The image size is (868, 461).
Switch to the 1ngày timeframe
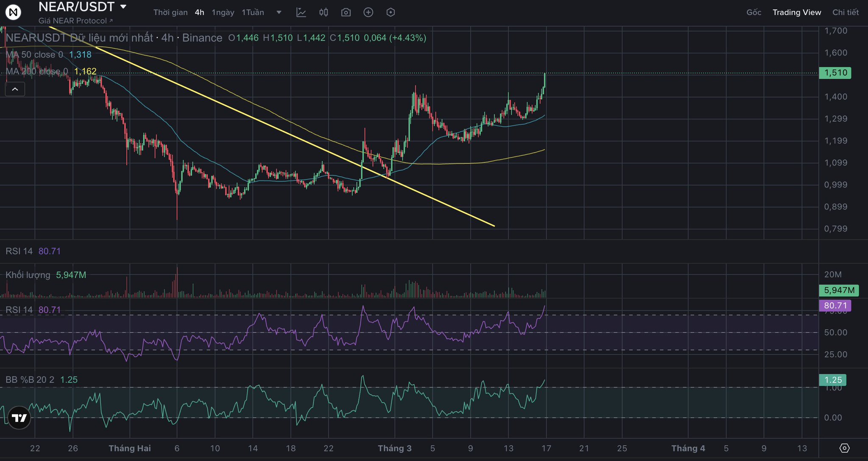[x=223, y=12]
